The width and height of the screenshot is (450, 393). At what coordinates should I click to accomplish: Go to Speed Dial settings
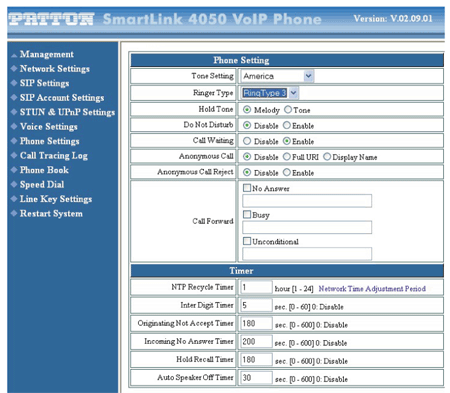click(42, 184)
